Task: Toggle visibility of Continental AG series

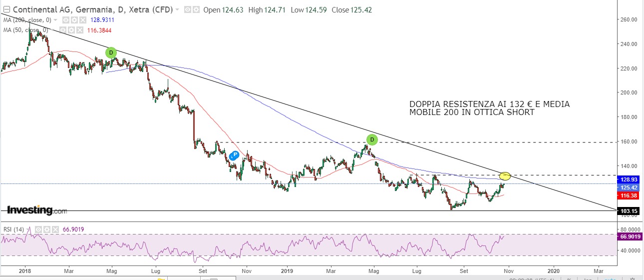Action: point(187,10)
